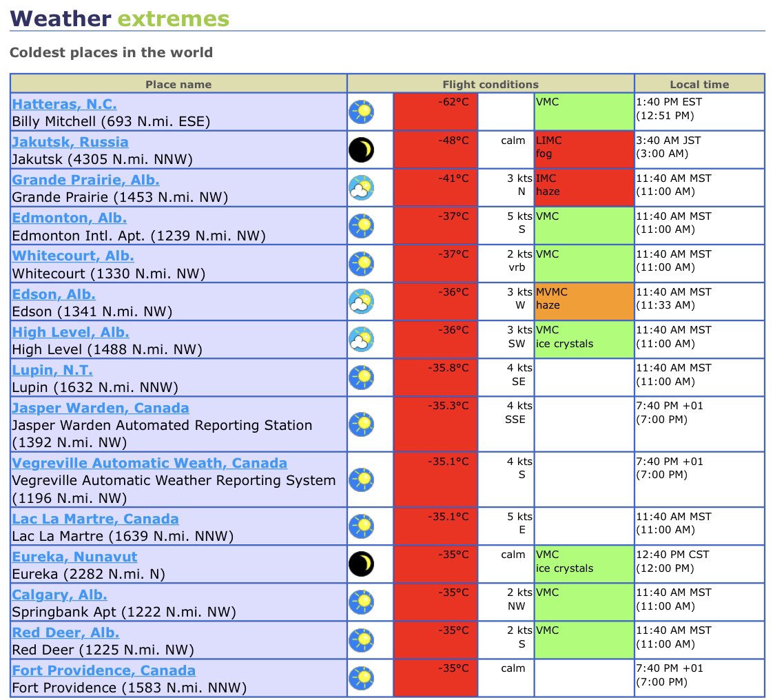This screenshot has width=775, height=700.
Task: Click the -35.8°C temperature value
Action: 448,368
